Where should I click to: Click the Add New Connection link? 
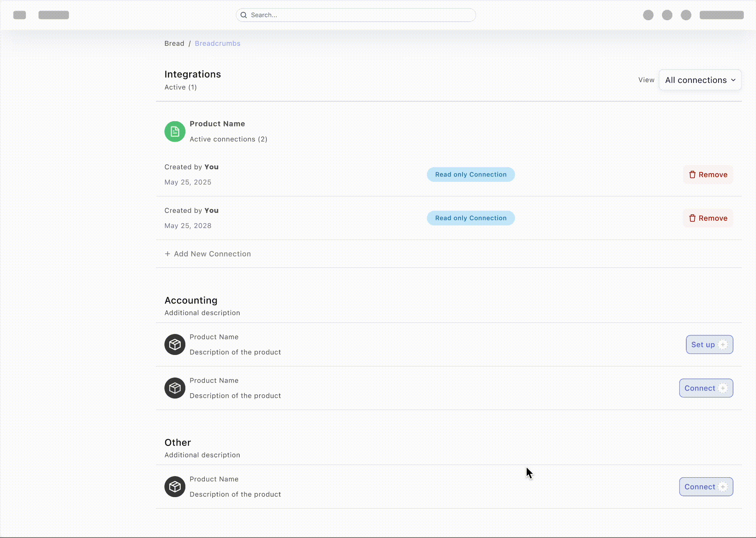point(212,254)
